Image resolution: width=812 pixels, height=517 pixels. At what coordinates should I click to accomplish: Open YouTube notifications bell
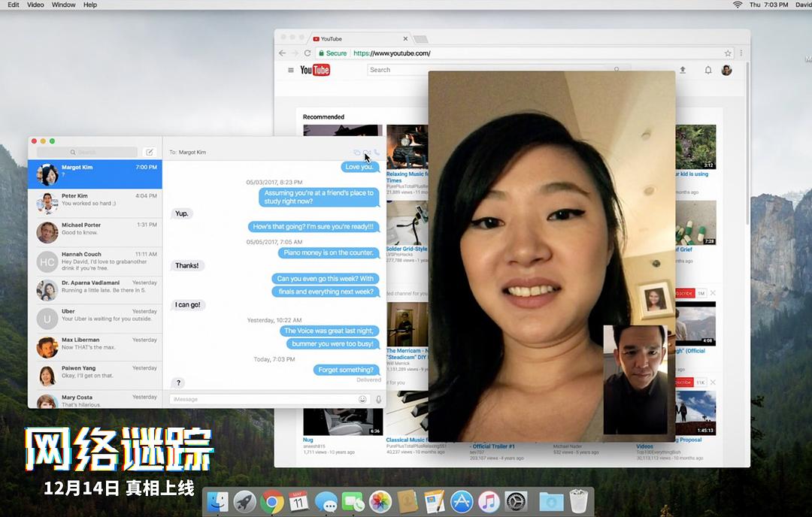point(707,70)
